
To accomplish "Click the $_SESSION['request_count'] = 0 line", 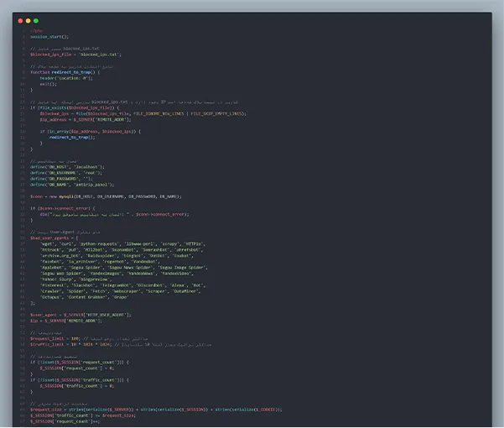I will click(77, 368).
